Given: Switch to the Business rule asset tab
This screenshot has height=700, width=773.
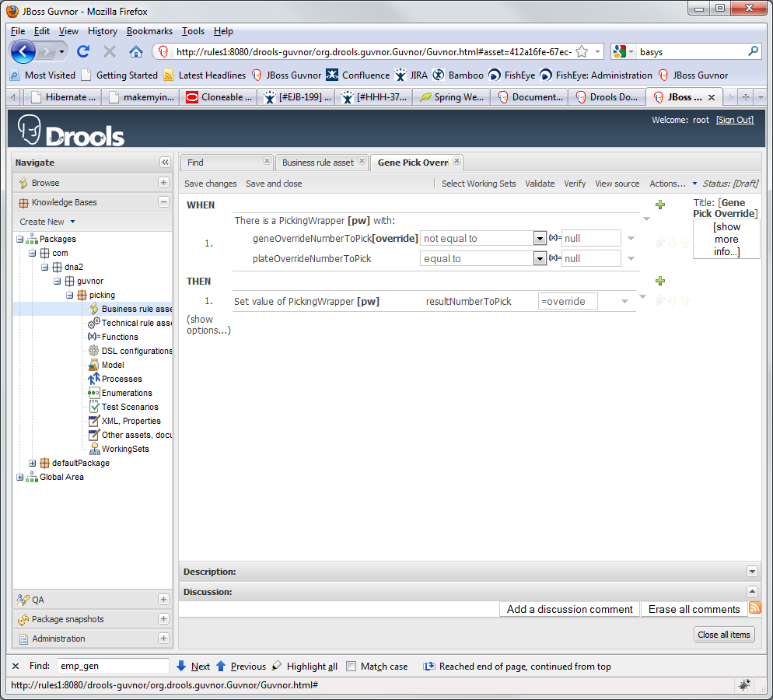Looking at the screenshot, I should 317,163.
